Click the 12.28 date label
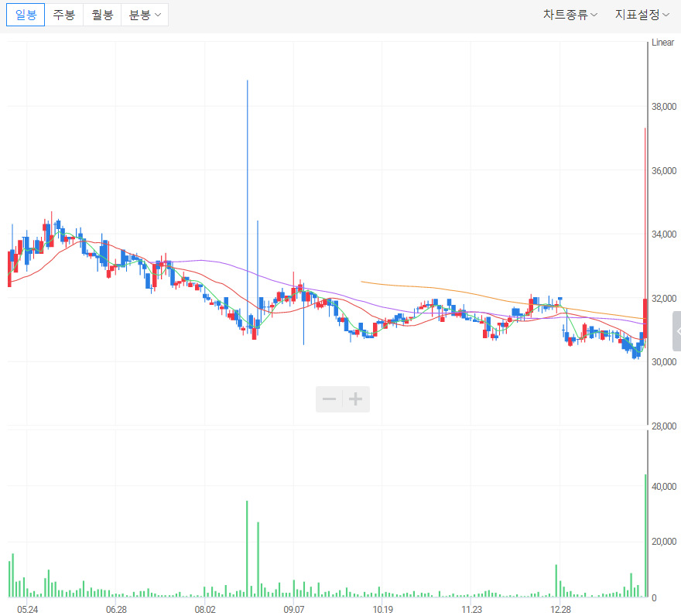 (x=560, y=610)
